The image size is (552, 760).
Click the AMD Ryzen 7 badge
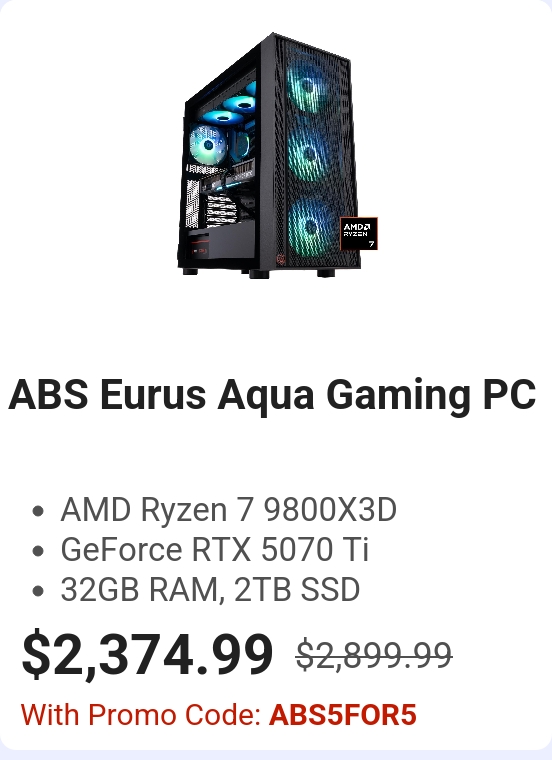click(359, 234)
